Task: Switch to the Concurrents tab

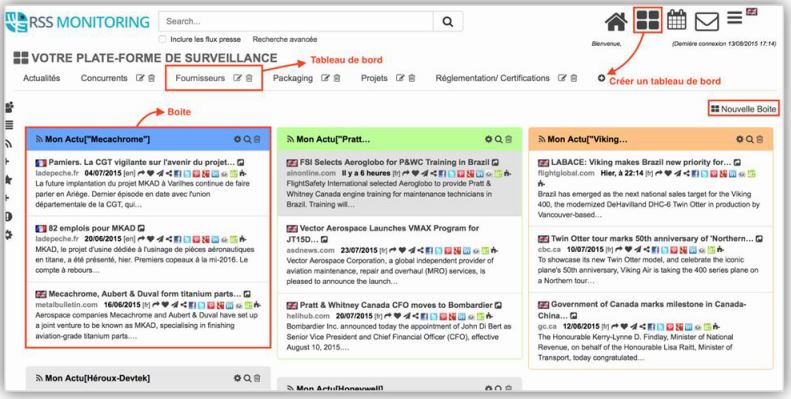Action: click(104, 78)
